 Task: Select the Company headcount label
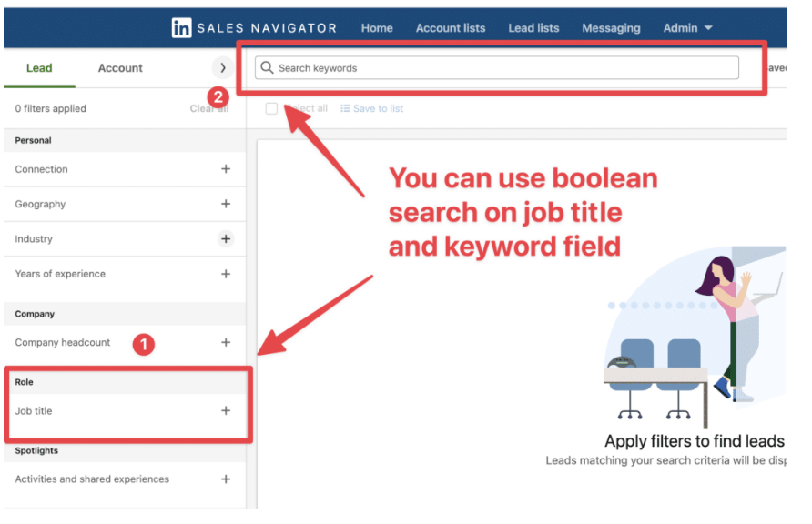[x=63, y=342]
